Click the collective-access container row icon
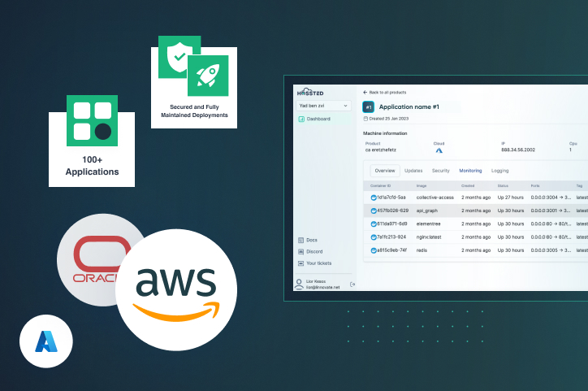 pyautogui.click(x=374, y=198)
